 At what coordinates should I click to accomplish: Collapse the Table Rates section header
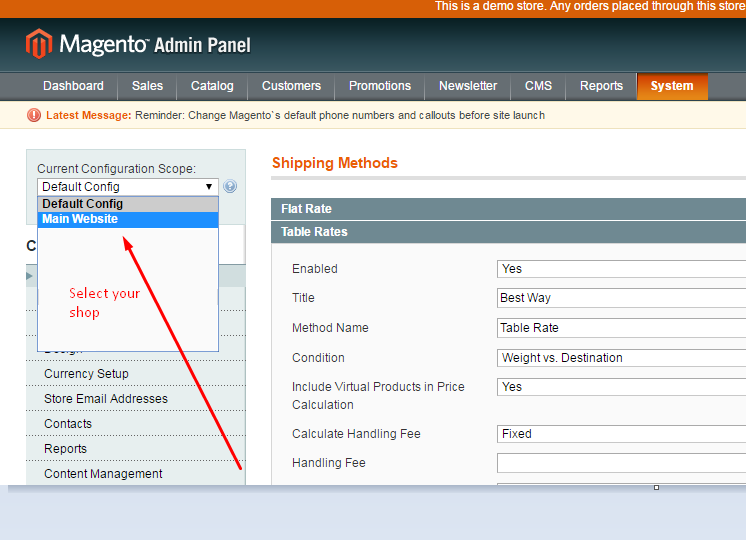[x=508, y=232]
